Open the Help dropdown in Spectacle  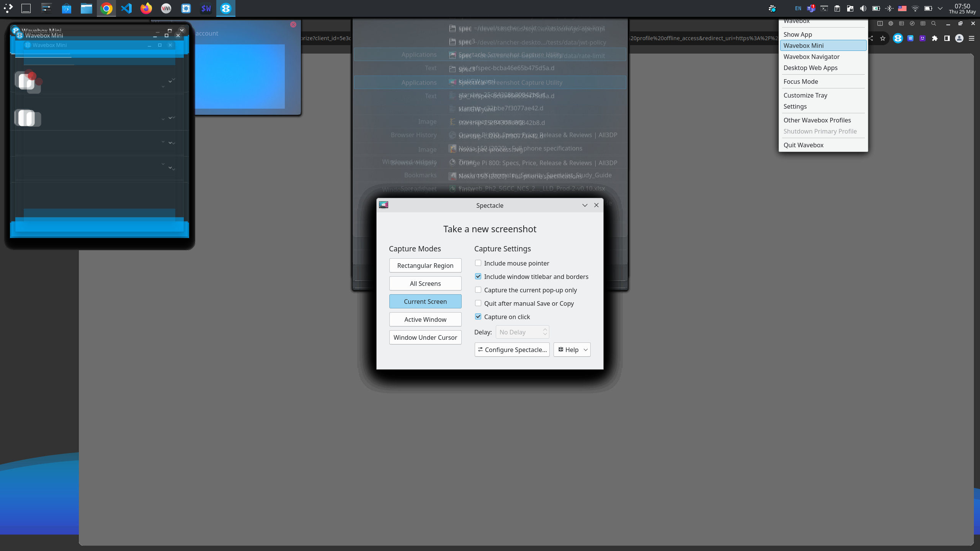(572, 349)
